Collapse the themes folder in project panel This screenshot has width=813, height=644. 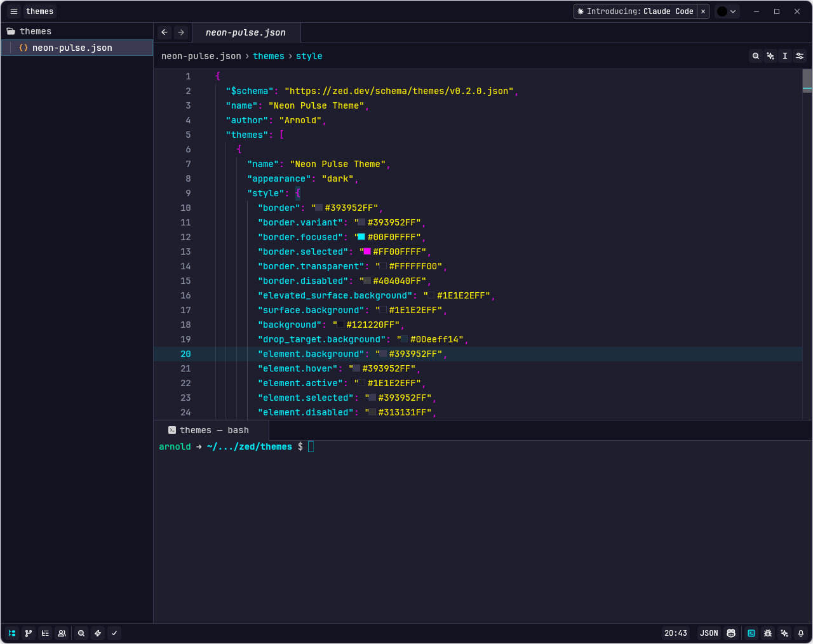[x=76, y=31]
